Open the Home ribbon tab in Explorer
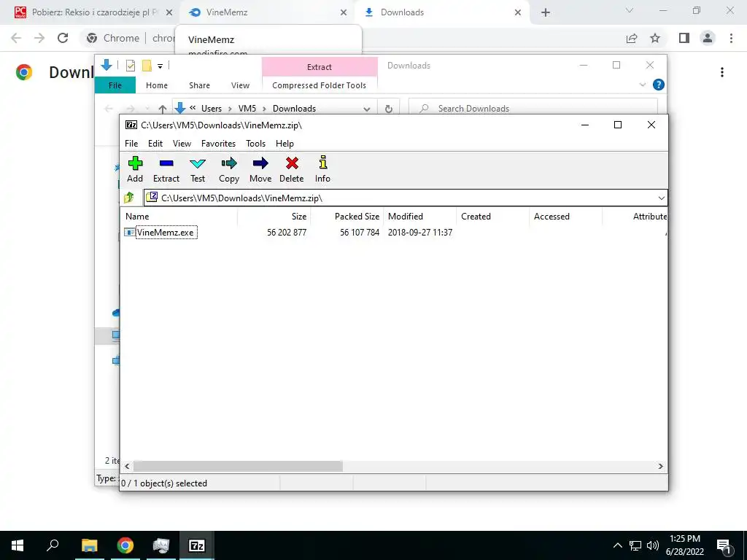The width and height of the screenshot is (747, 560). (157, 85)
